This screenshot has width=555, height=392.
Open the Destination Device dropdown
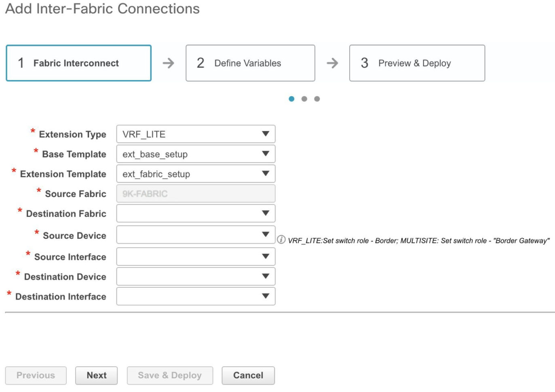(196, 276)
